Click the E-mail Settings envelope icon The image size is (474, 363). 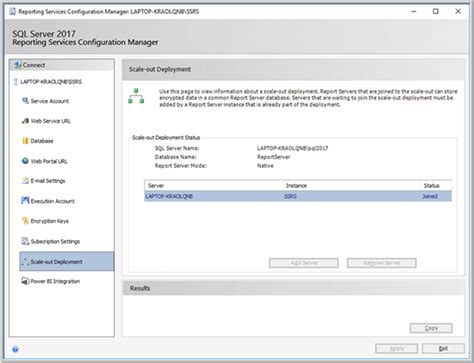click(25, 181)
